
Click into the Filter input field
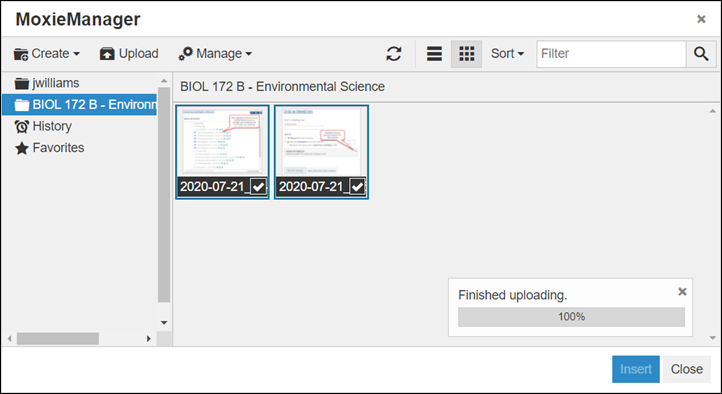coord(611,54)
